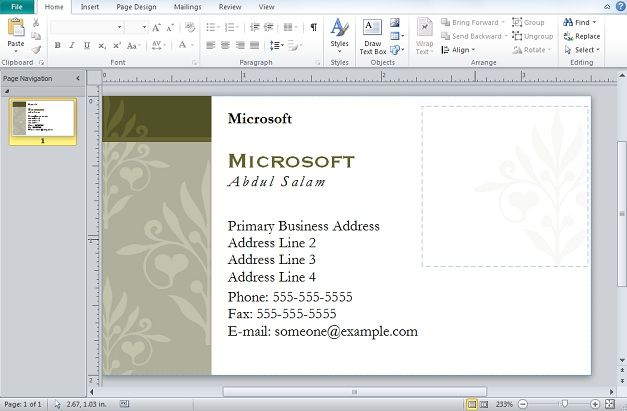Click Draw Text Box
This screenshot has width=627, height=411.
pyautogui.click(x=373, y=37)
